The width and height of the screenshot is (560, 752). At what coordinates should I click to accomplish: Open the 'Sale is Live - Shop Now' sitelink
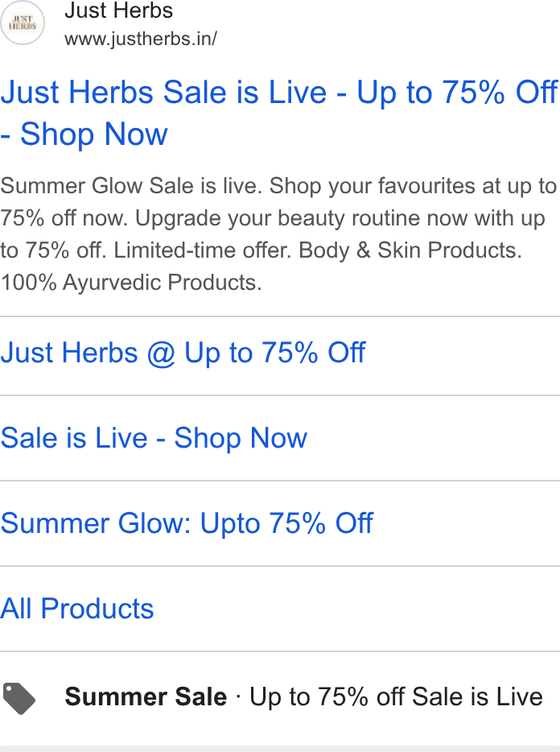pyautogui.click(x=154, y=438)
